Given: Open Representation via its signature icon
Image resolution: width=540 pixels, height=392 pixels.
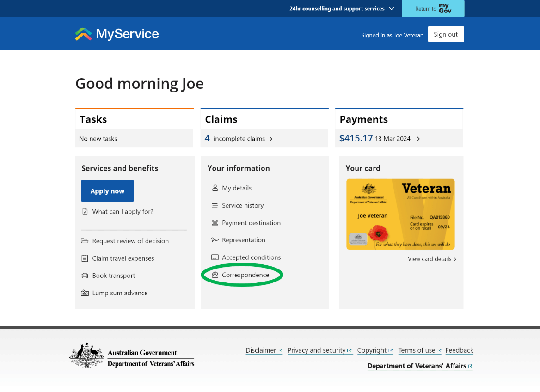Looking at the screenshot, I should [215, 240].
